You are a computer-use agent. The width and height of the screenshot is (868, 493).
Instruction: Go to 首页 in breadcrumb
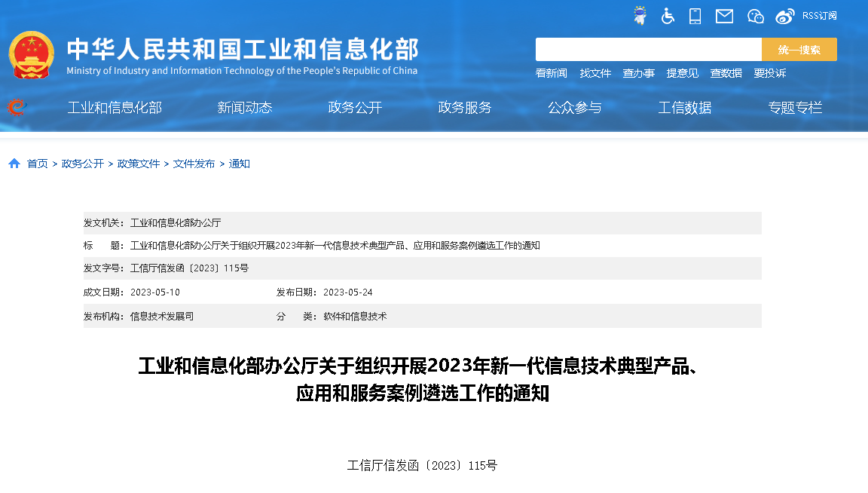pyautogui.click(x=37, y=164)
